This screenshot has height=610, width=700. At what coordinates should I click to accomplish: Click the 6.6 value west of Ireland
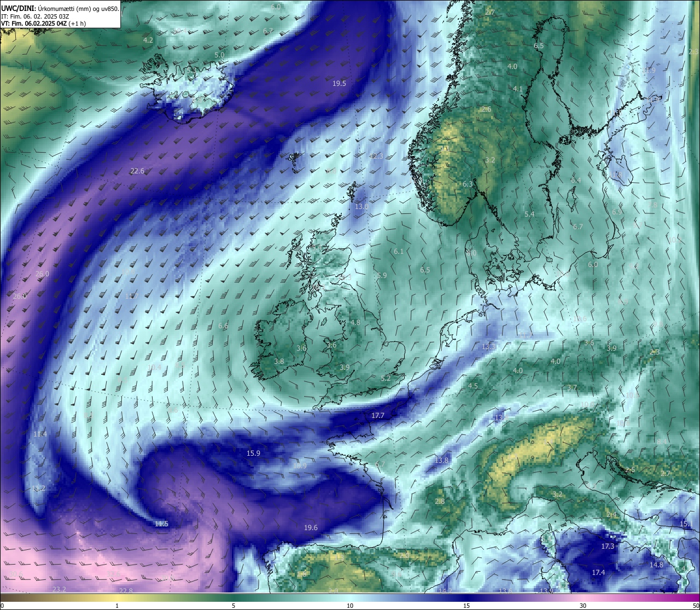(x=223, y=326)
